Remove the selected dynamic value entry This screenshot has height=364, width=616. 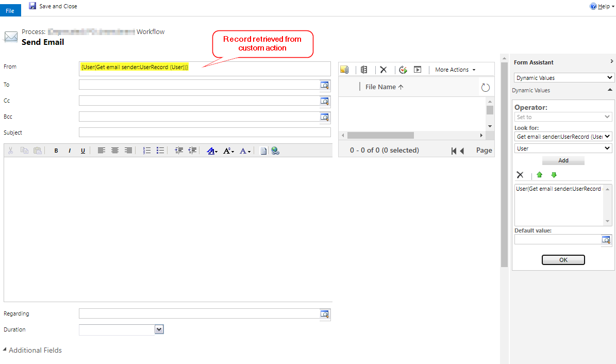520,175
